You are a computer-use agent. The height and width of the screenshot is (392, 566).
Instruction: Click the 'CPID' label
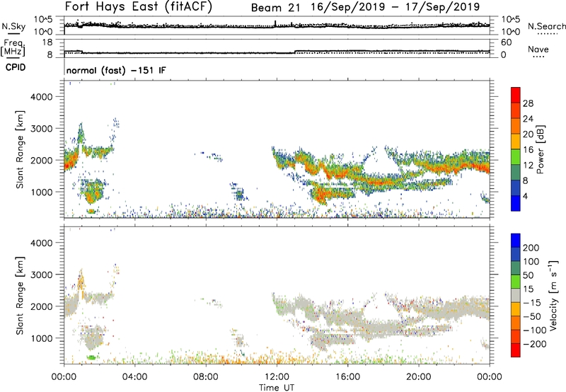coord(16,67)
